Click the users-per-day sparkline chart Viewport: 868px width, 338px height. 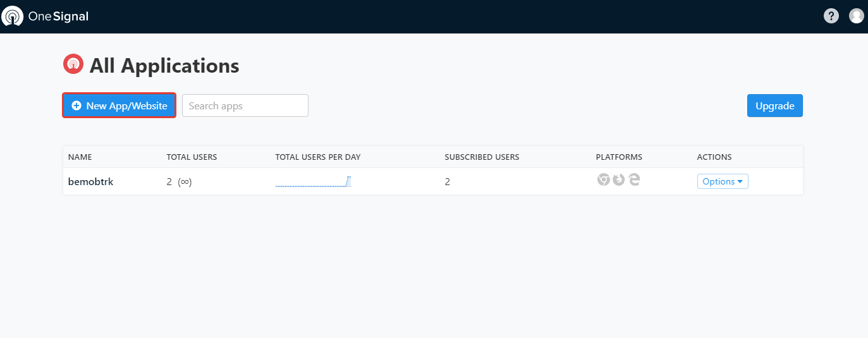pyautogui.click(x=313, y=183)
